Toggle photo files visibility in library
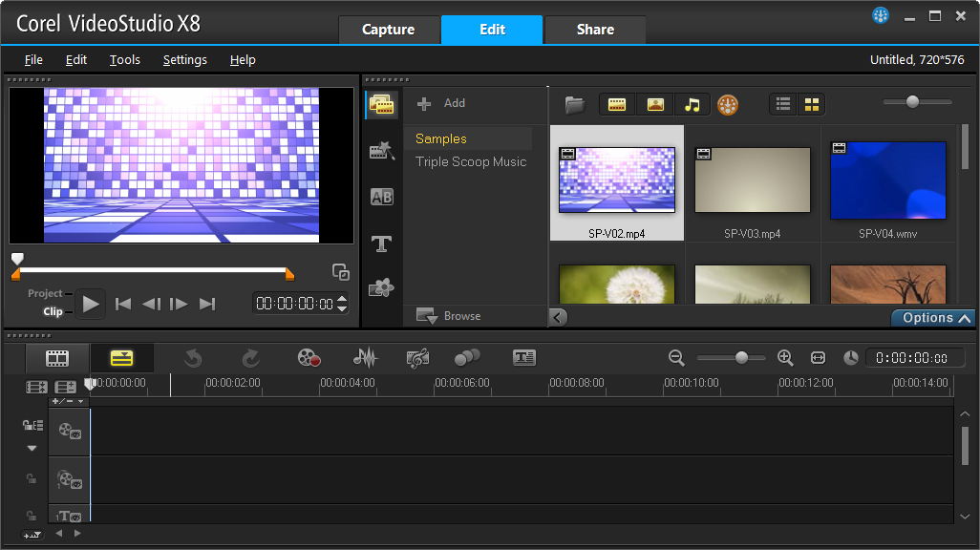 click(x=655, y=104)
